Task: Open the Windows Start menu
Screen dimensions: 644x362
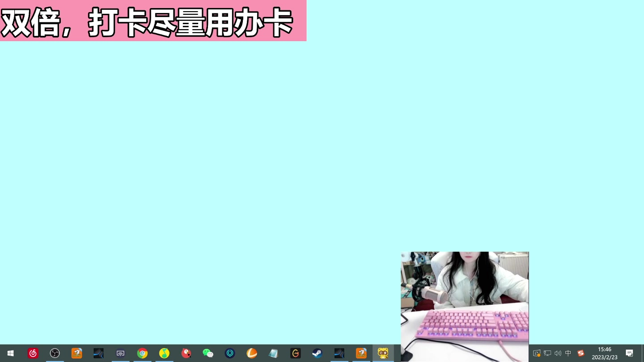Action: pyautogui.click(x=11, y=353)
